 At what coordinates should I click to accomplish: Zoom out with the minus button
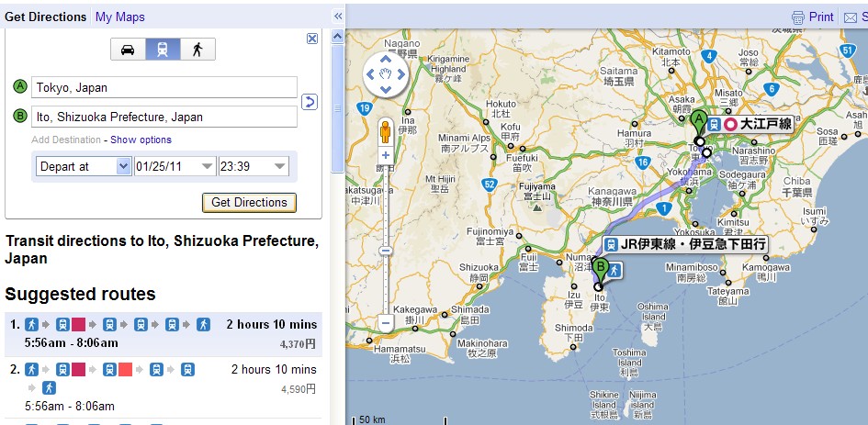(386, 322)
